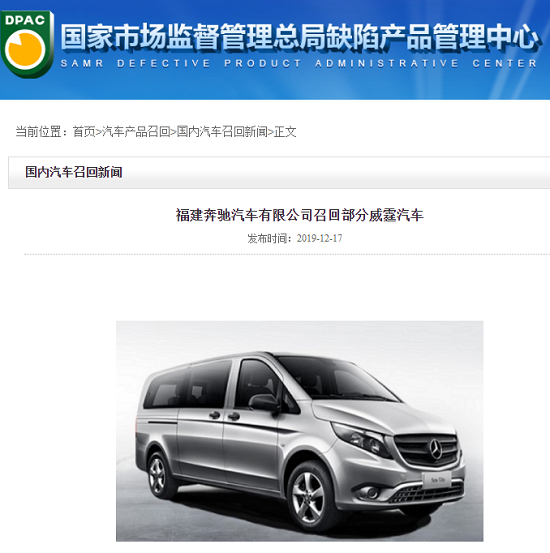Click the DPAC shield logo

point(27,44)
